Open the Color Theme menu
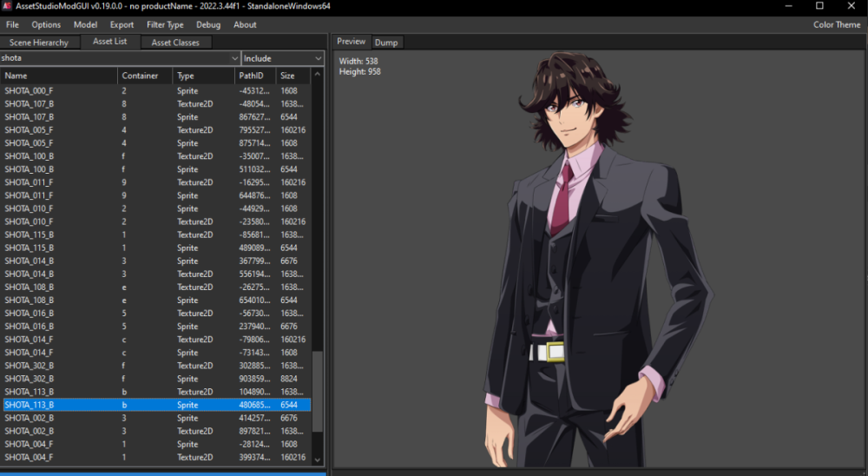 (837, 24)
